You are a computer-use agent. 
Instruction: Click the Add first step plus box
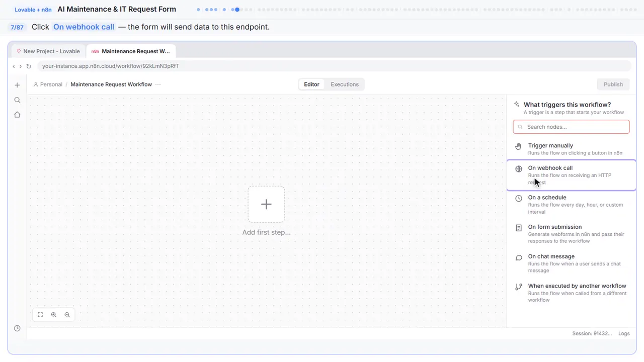266,204
